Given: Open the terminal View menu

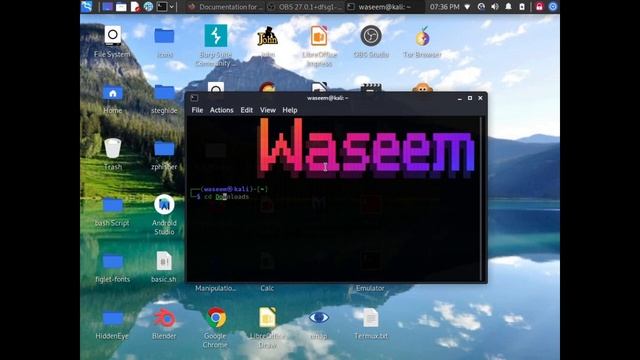Looking at the screenshot, I should pos(268,110).
